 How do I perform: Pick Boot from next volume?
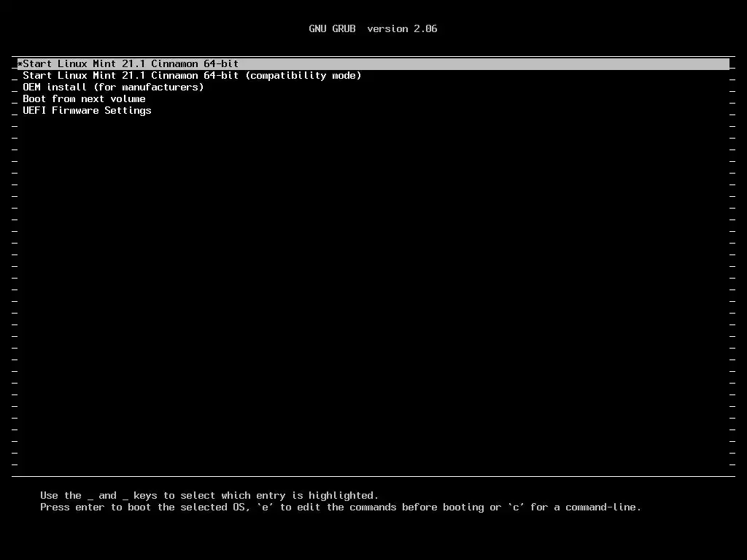[x=85, y=99]
